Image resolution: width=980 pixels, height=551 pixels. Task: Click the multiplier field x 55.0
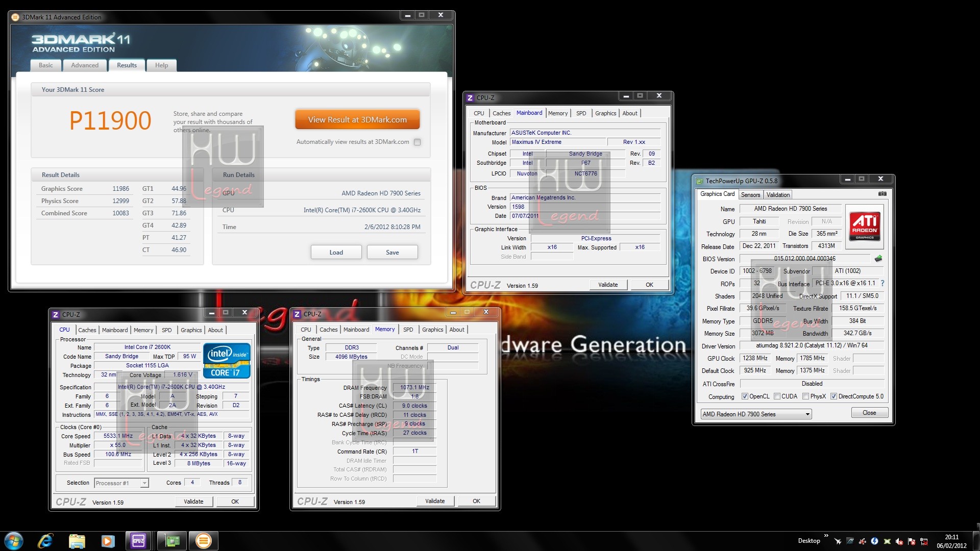click(x=118, y=445)
